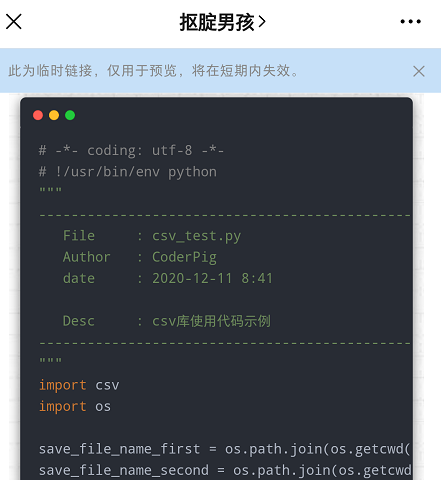Open the 抠腚男孩 account profile title

(217, 22)
